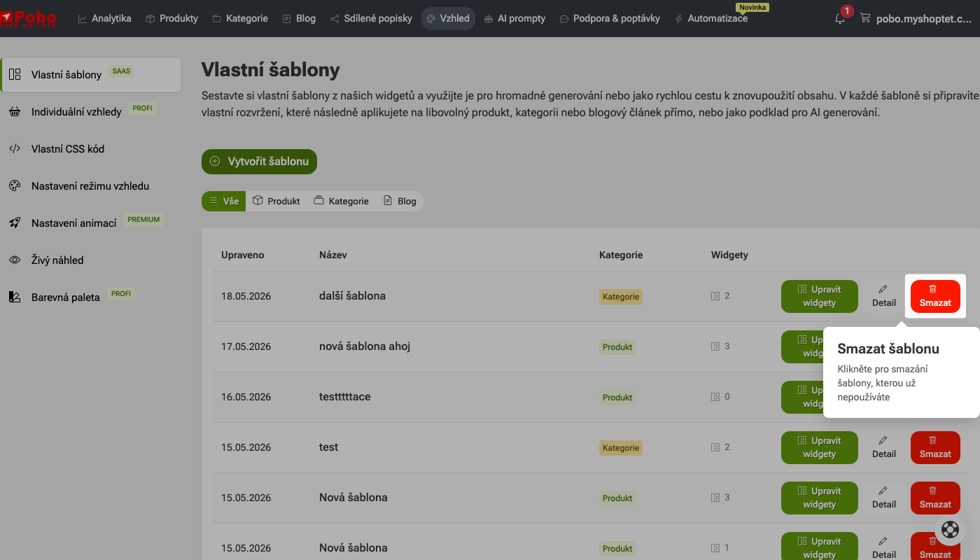Open the Automatizace menu item
This screenshot has height=560, width=980.
[711, 19]
